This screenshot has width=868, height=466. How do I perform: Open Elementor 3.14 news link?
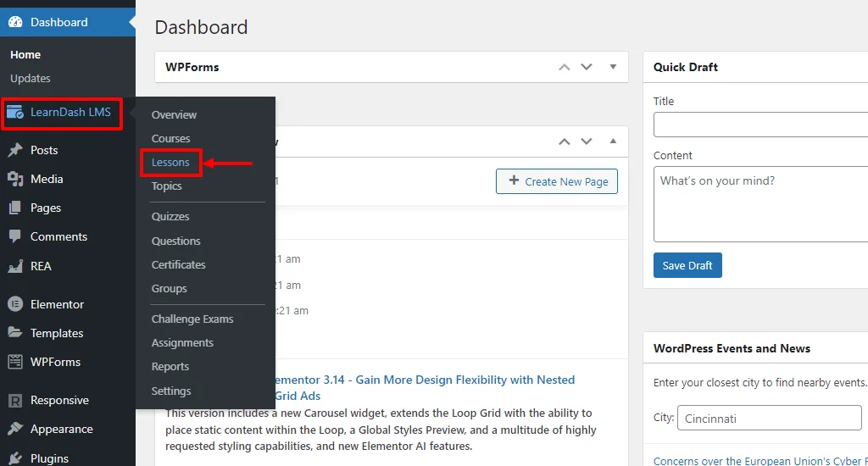pyautogui.click(x=425, y=387)
